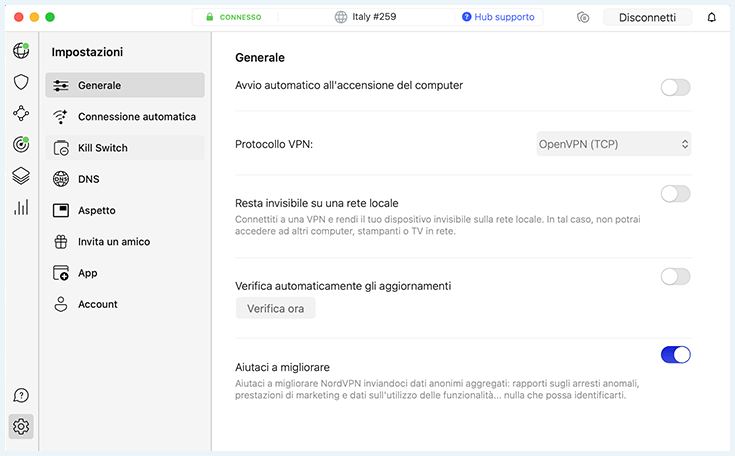The image size is (735, 456).
Task: Click the blue question mark Hub supporto icon
Action: tap(466, 17)
